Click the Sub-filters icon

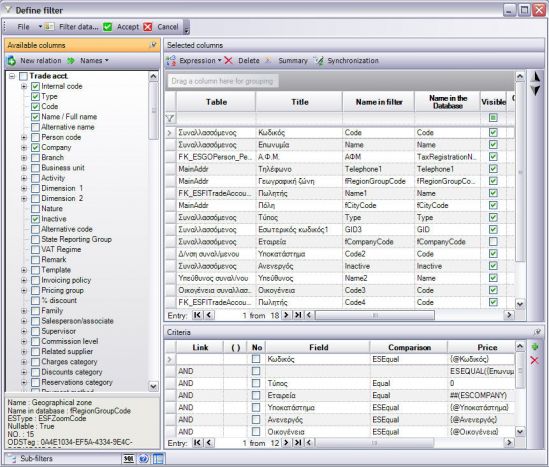(x=12, y=459)
